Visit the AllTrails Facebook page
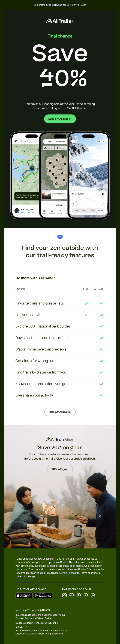Screen dimensions: 120x644 pos(79,595)
